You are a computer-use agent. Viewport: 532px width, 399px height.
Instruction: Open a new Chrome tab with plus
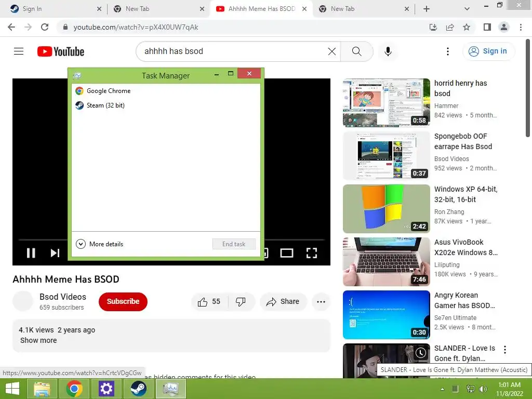click(x=427, y=9)
